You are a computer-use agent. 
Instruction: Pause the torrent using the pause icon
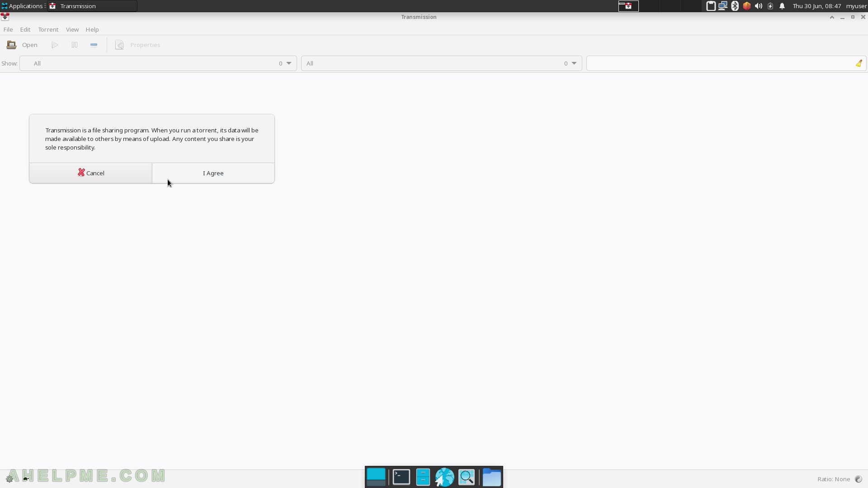[x=75, y=45]
